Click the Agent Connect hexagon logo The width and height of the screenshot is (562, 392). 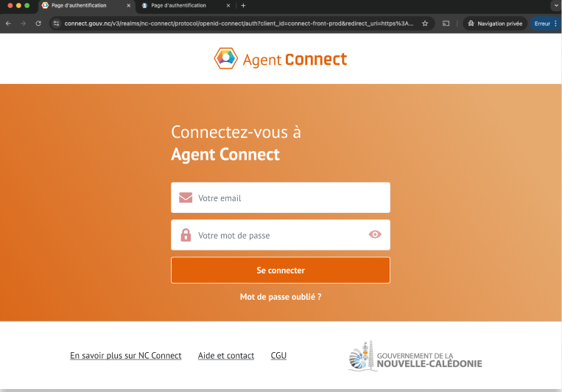pyautogui.click(x=226, y=58)
